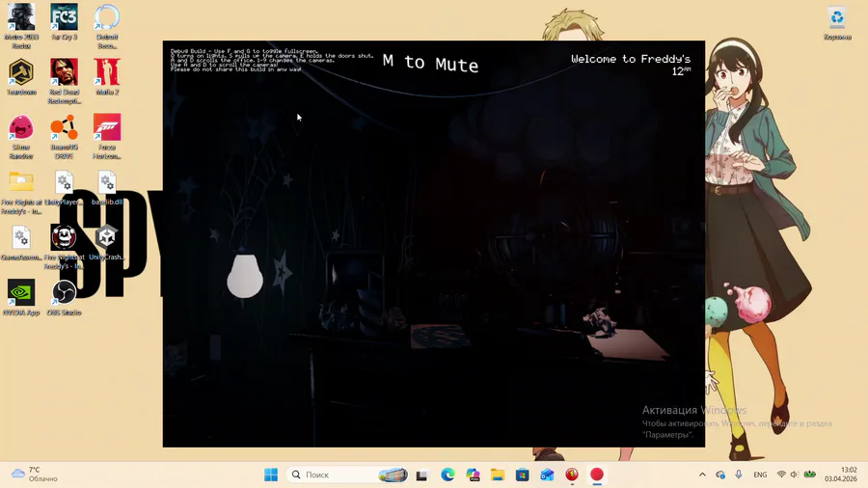Select the baselib.dll file icon
The image size is (868, 488).
(107, 187)
